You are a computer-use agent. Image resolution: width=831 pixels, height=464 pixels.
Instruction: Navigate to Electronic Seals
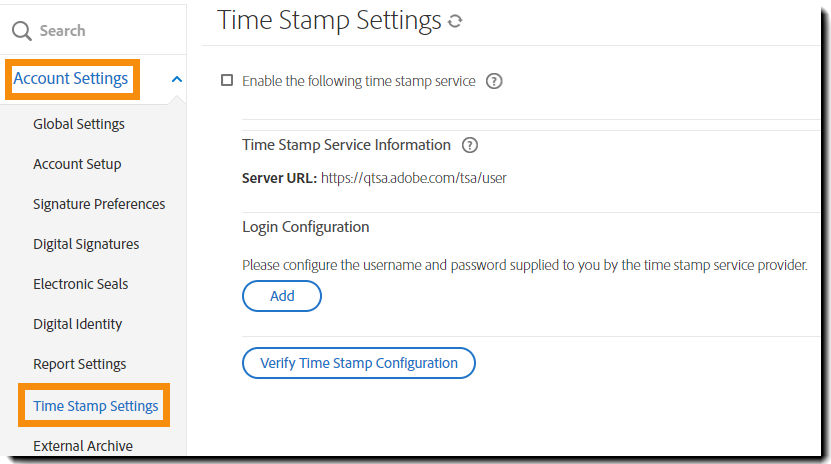tap(80, 284)
